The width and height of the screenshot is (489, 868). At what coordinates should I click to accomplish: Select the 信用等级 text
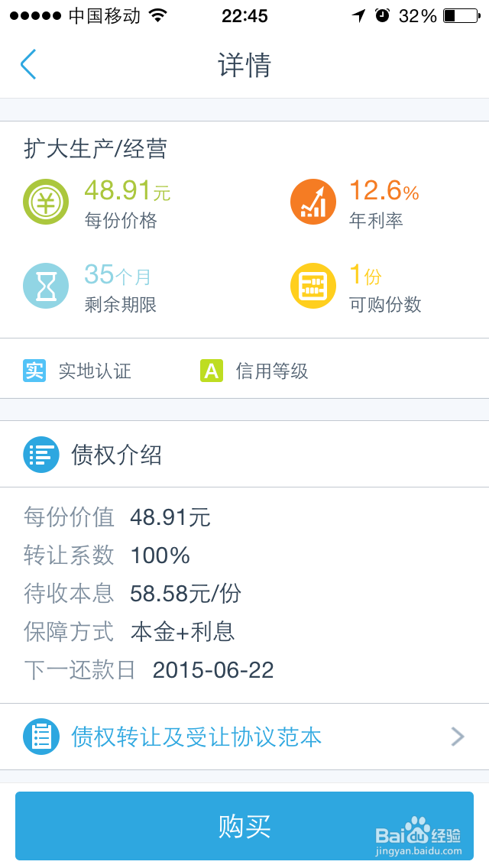[x=272, y=371]
